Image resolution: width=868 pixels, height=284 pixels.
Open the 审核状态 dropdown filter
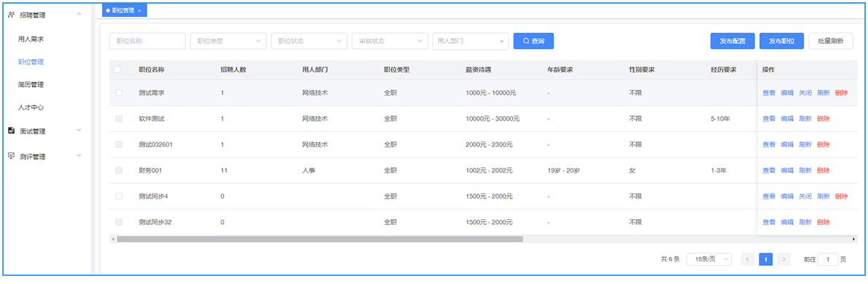(x=390, y=41)
